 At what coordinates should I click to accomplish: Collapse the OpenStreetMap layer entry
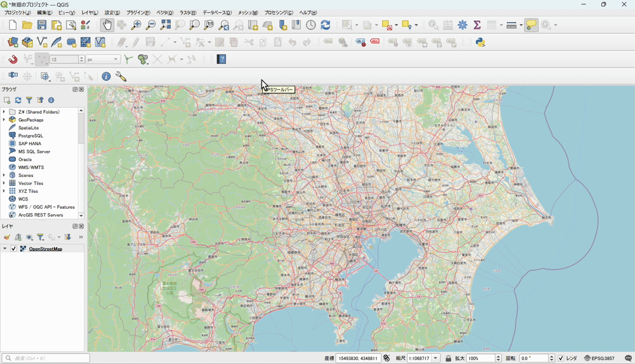[5, 249]
